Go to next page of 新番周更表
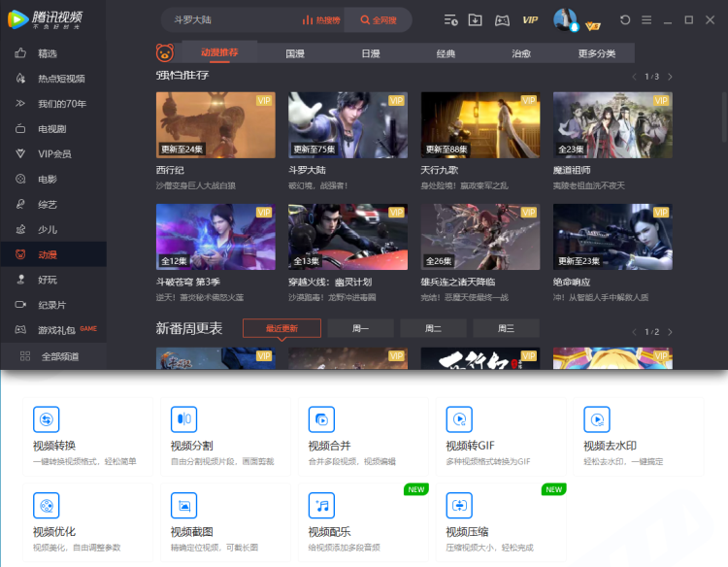Image resolution: width=728 pixels, height=567 pixels. (670, 332)
